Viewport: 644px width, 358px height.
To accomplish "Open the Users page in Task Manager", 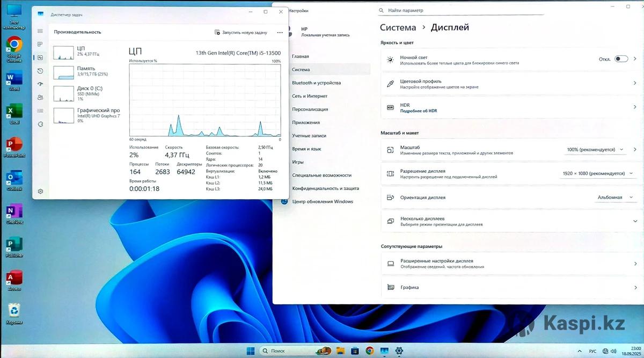I will (40, 98).
